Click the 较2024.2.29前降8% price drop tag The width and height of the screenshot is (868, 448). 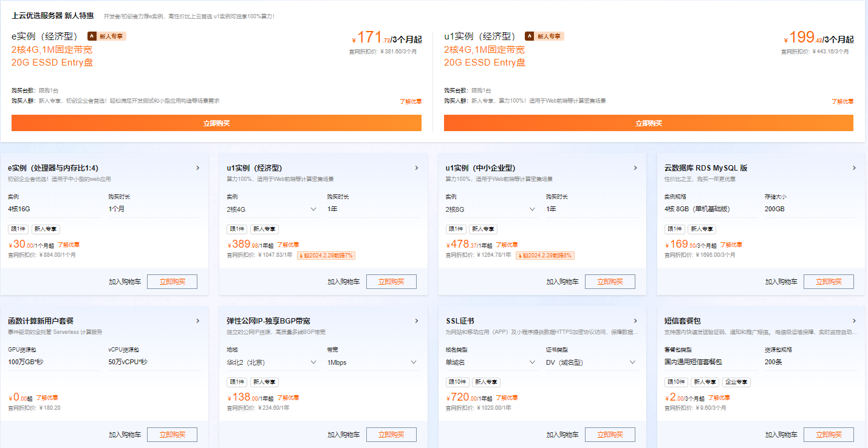545,256
